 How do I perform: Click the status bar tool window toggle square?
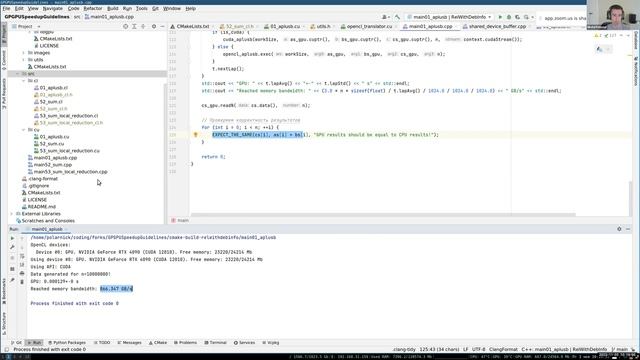7,349
